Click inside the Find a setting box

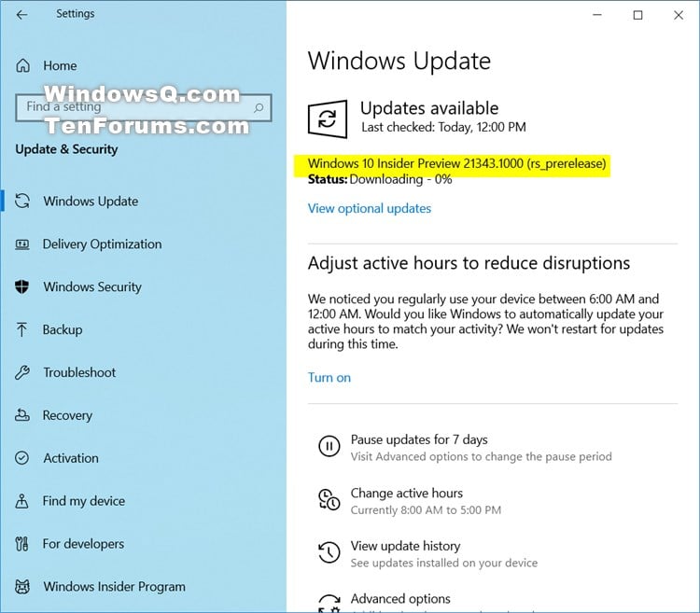(x=144, y=107)
